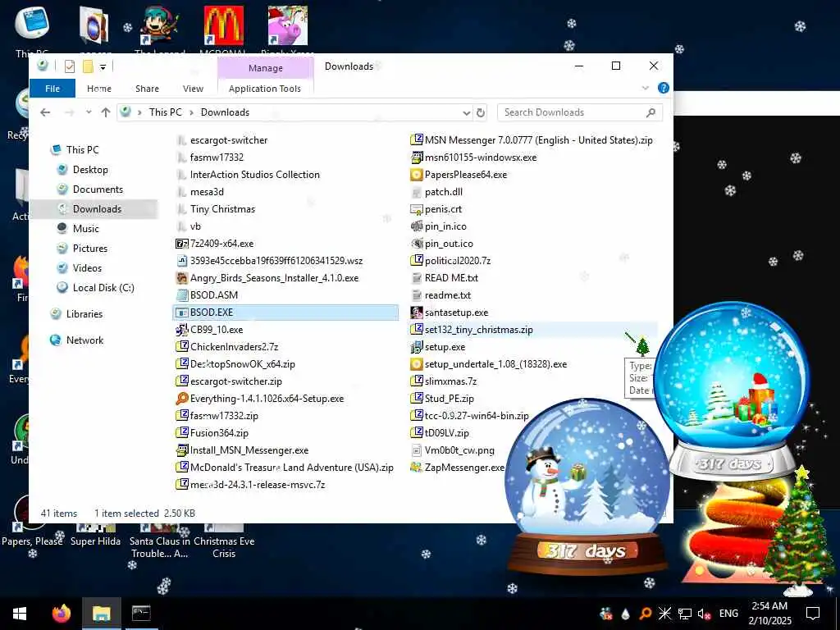The height and width of the screenshot is (630, 840).
Task: Select McDonald's Treasure Land Adventure zip
Action: (291, 467)
